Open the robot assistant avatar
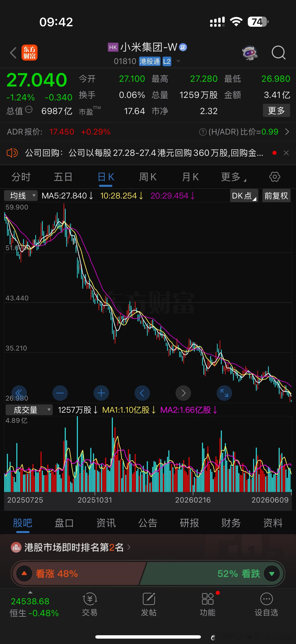Image resolution: width=296 pixels, height=644 pixels. click(x=250, y=53)
